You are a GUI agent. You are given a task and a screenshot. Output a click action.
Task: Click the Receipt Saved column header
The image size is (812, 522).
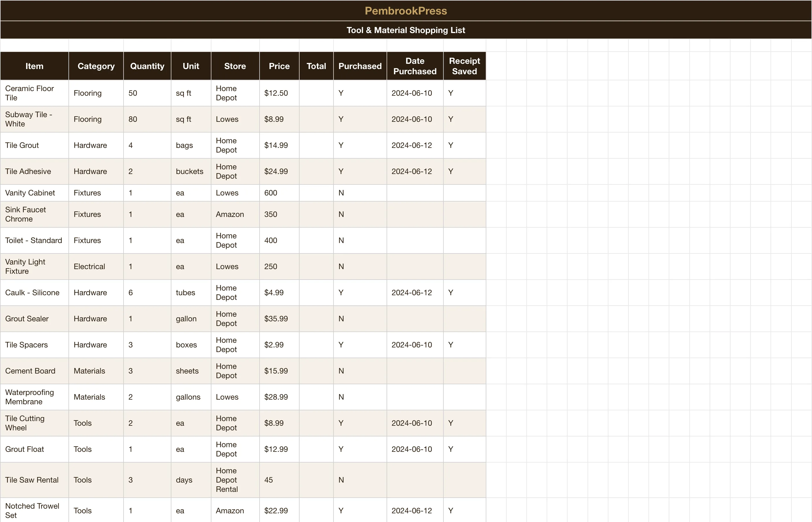(465, 66)
